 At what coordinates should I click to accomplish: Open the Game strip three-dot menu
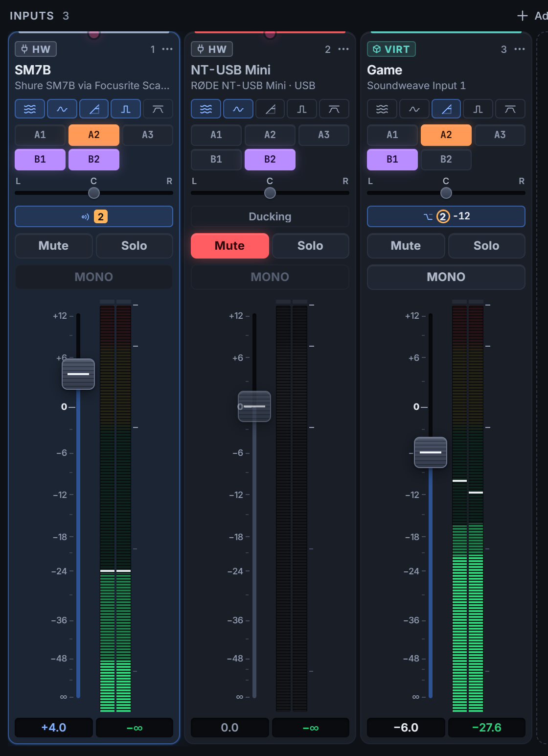pos(520,49)
